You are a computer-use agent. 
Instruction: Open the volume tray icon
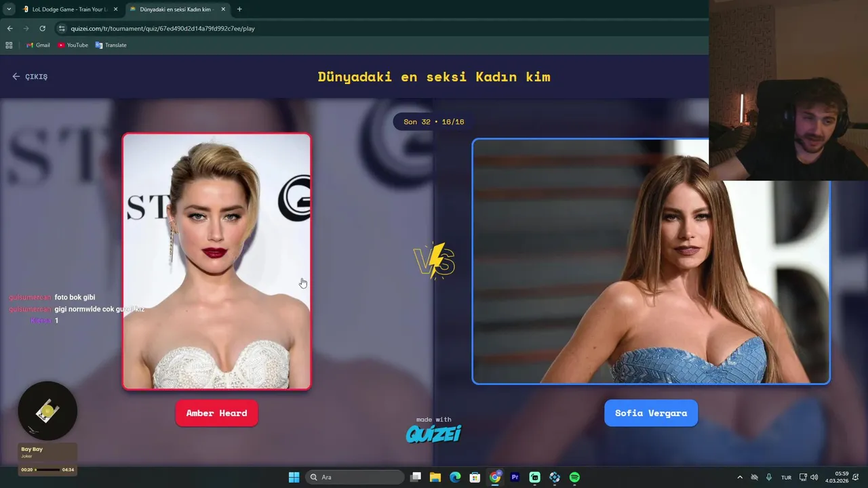click(814, 477)
